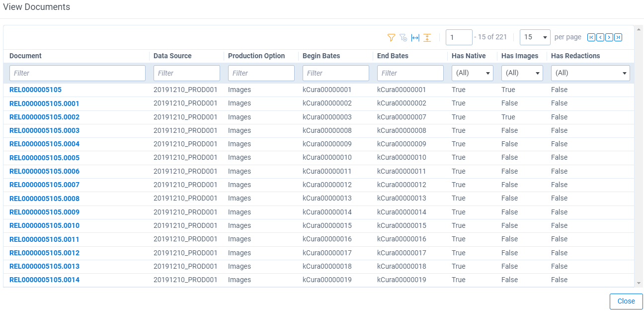Image resolution: width=644 pixels, height=311 pixels.
Task: Open document REL0000005105.0008
Action: point(44,199)
